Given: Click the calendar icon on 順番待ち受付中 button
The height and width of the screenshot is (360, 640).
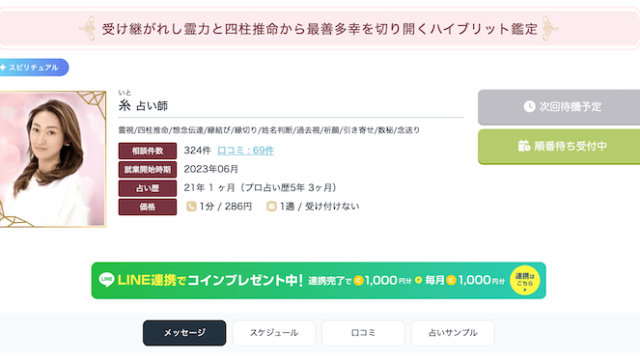Looking at the screenshot, I should point(524,146).
